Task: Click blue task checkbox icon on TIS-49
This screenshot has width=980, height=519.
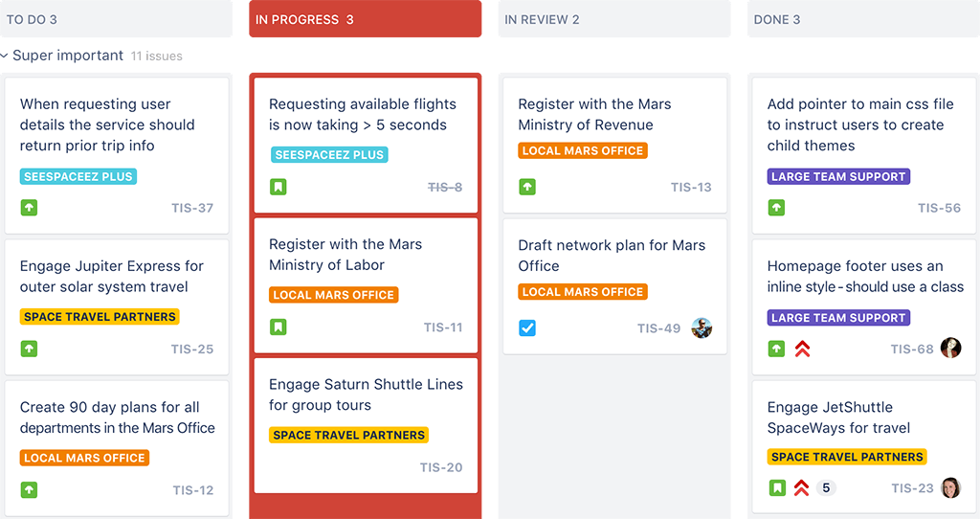Action: [x=527, y=327]
